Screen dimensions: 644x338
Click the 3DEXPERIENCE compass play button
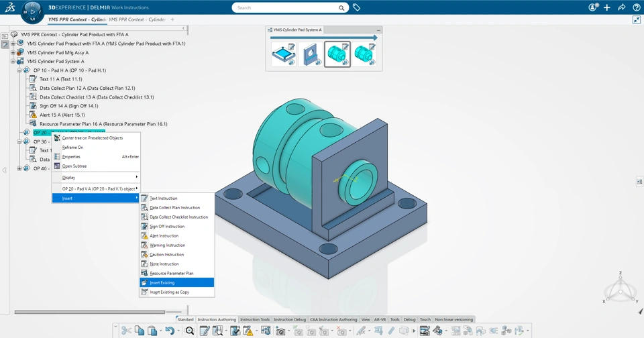pyautogui.click(x=32, y=12)
